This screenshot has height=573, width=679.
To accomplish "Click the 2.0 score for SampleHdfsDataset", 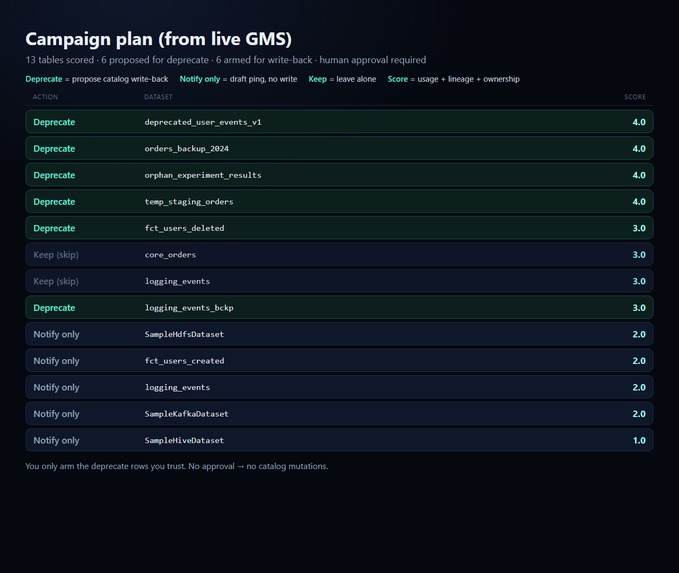I will coord(639,334).
